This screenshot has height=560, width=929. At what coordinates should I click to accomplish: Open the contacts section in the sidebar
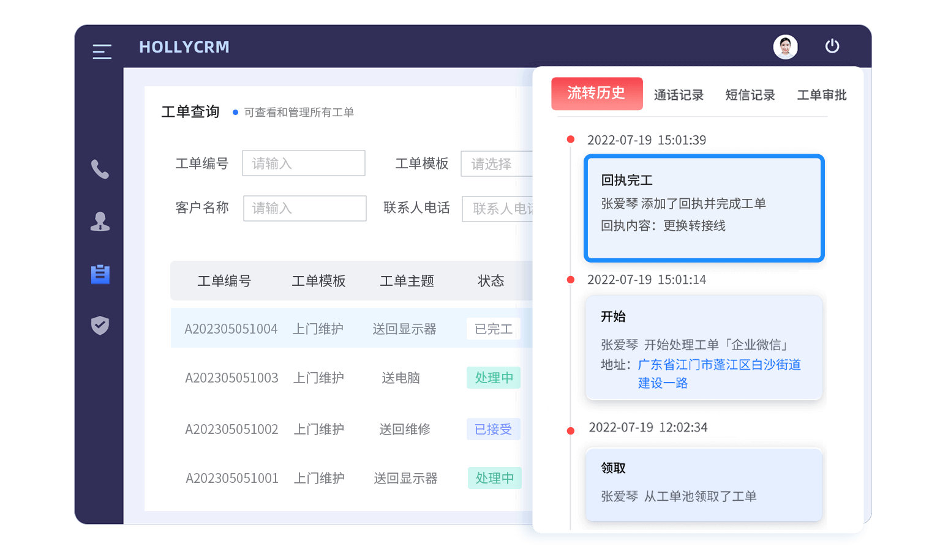[100, 222]
